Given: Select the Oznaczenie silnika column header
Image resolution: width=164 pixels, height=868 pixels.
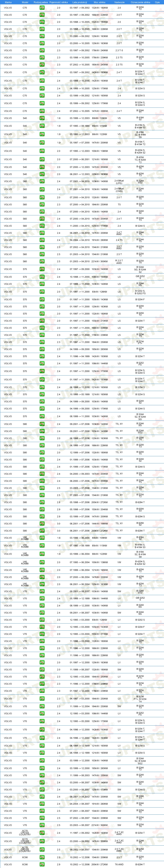Looking at the screenshot, I should [140, 2].
